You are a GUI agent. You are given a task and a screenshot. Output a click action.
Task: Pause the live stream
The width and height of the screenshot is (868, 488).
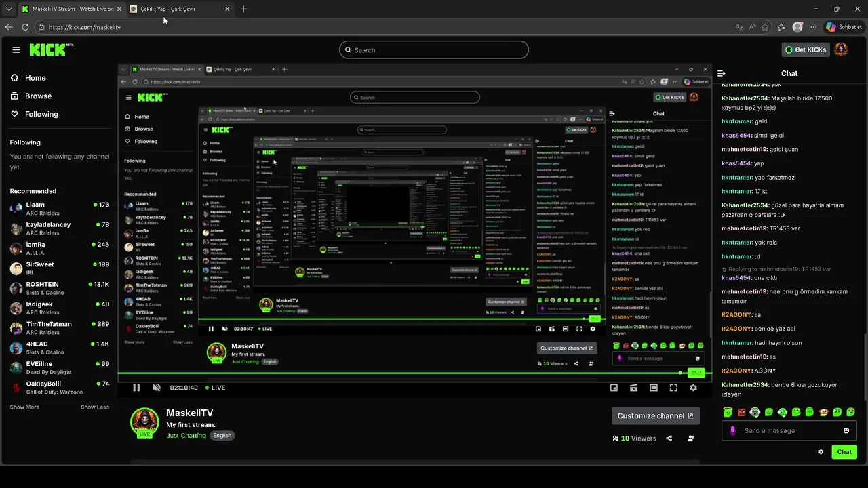point(136,388)
